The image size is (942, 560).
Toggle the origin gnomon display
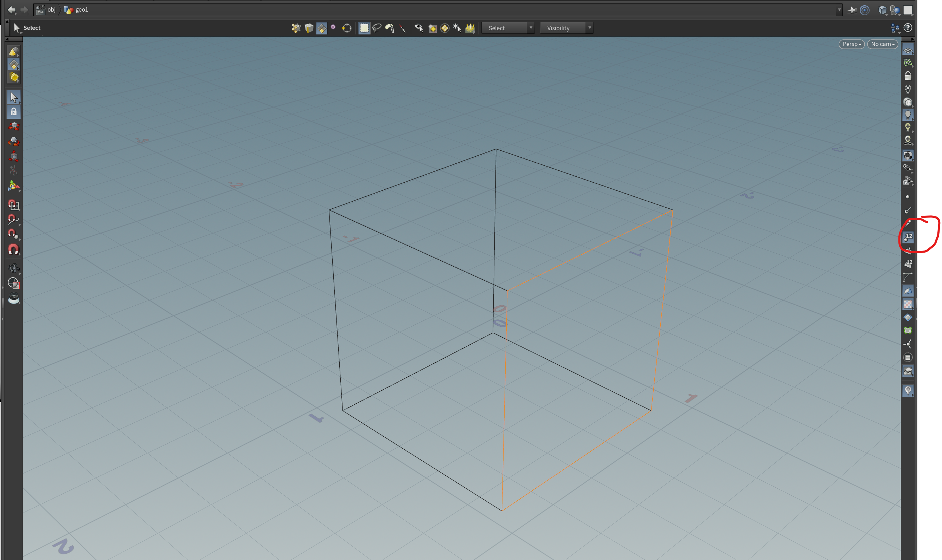[908, 344]
